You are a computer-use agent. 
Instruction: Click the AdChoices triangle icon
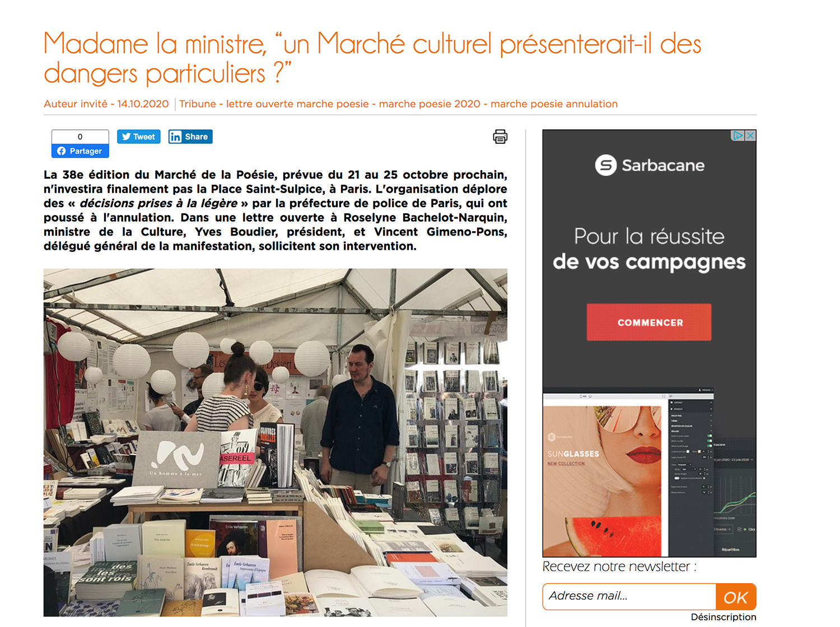click(x=738, y=135)
